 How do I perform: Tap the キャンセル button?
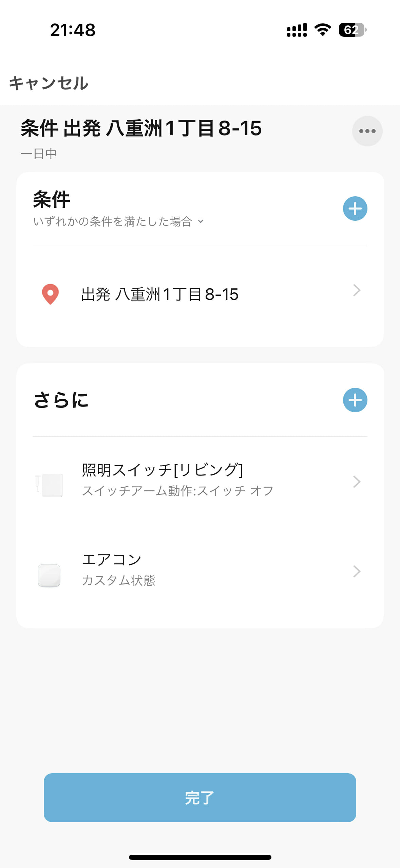(49, 83)
